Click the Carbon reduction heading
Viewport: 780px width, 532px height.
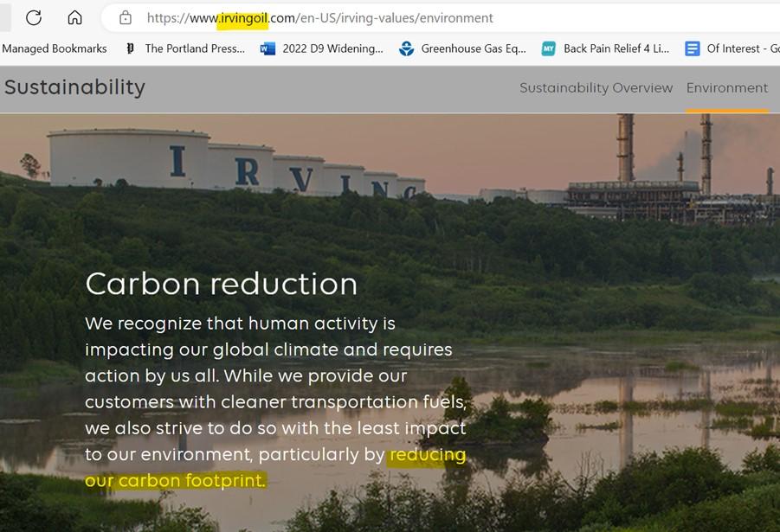(222, 284)
